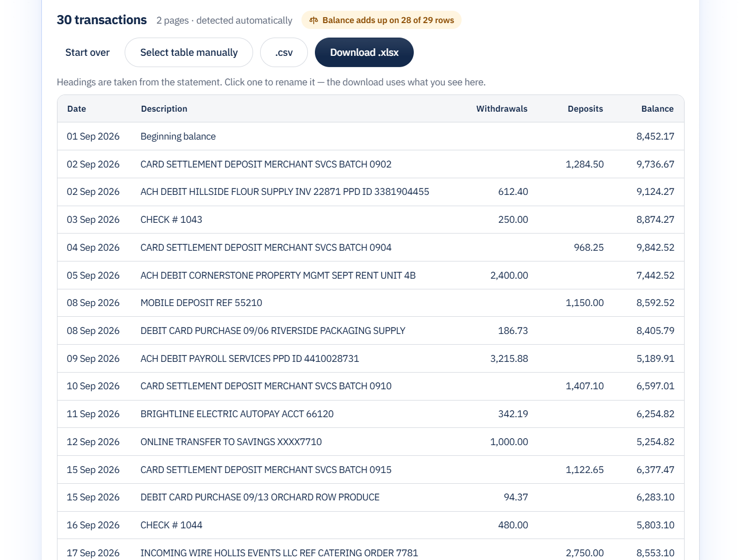Click Download .xlsx button

364,53
